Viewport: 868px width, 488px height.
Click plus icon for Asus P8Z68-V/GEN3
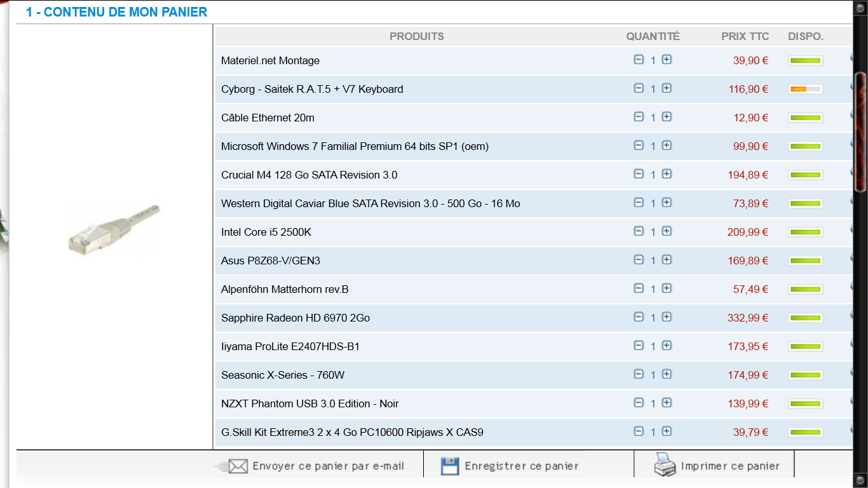point(667,260)
